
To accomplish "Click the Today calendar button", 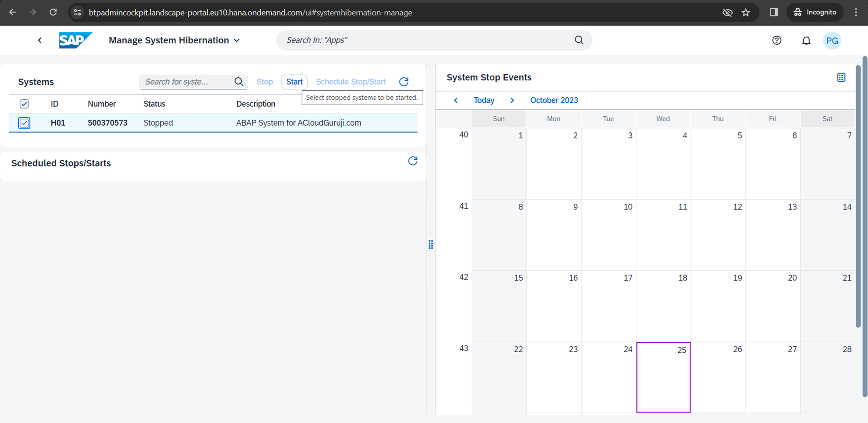I will tap(484, 100).
